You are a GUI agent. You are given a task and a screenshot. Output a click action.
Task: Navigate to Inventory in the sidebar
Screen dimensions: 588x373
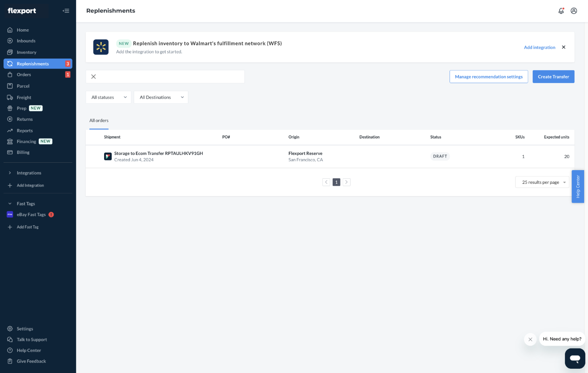(26, 52)
